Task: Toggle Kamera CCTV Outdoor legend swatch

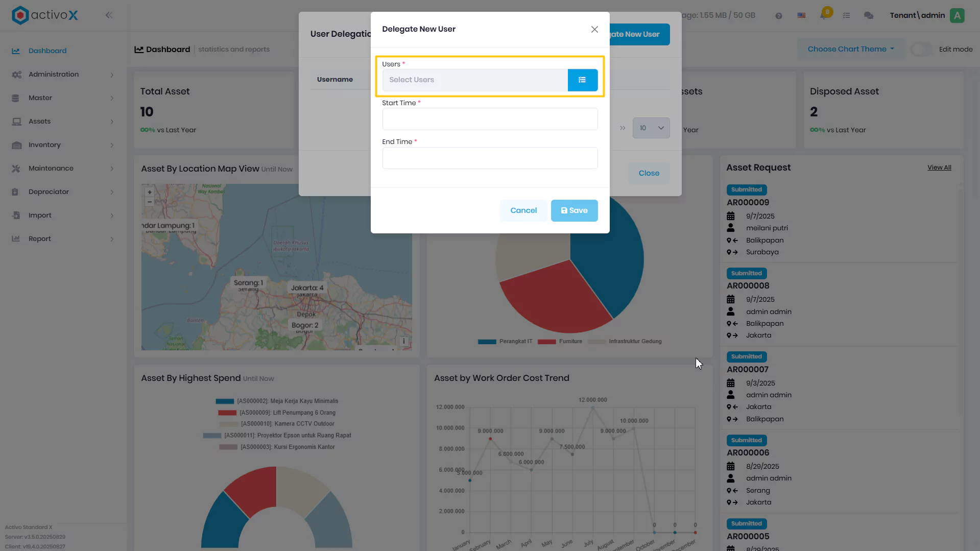Action: click(229, 424)
